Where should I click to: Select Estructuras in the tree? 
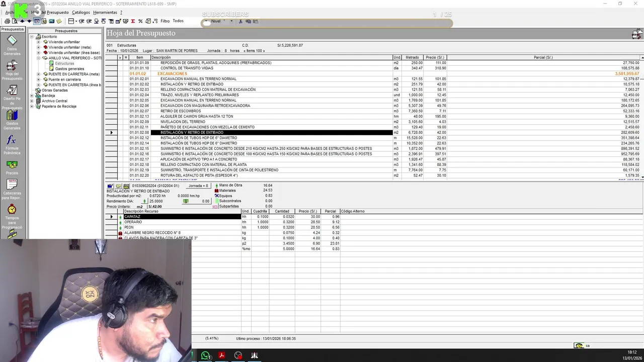point(64,63)
